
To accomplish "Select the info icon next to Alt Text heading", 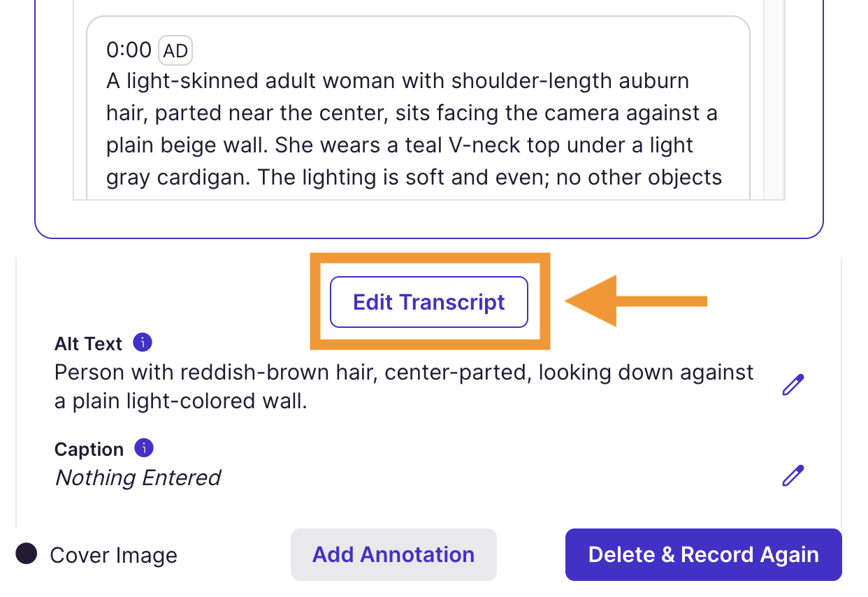I will click(143, 343).
